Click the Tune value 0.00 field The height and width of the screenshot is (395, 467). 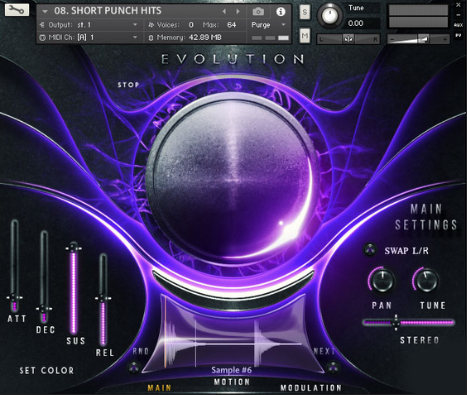click(x=363, y=23)
